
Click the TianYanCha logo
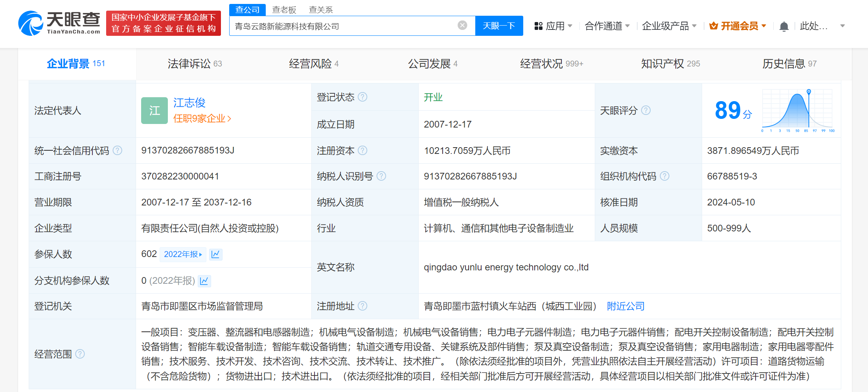click(x=58, y=23)
